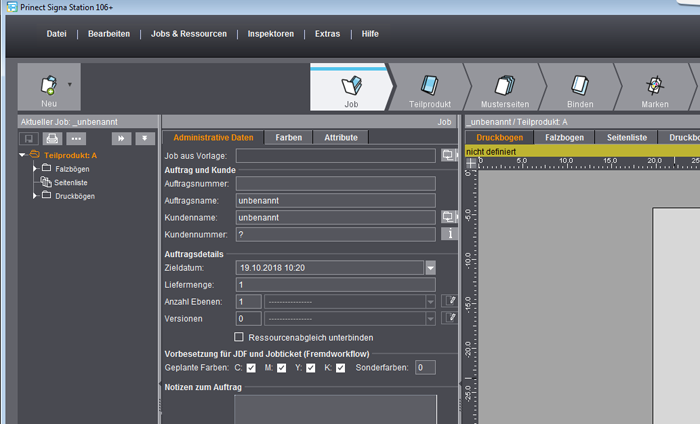This screenshot has height=424, width=700.
Task: Open the Bearbeiten menu
Action: tap(109, 34)
